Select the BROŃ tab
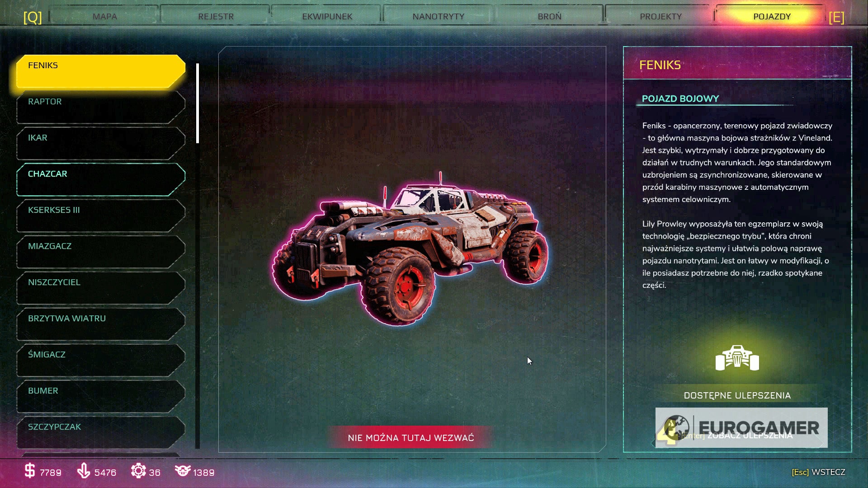 [549, 16]
